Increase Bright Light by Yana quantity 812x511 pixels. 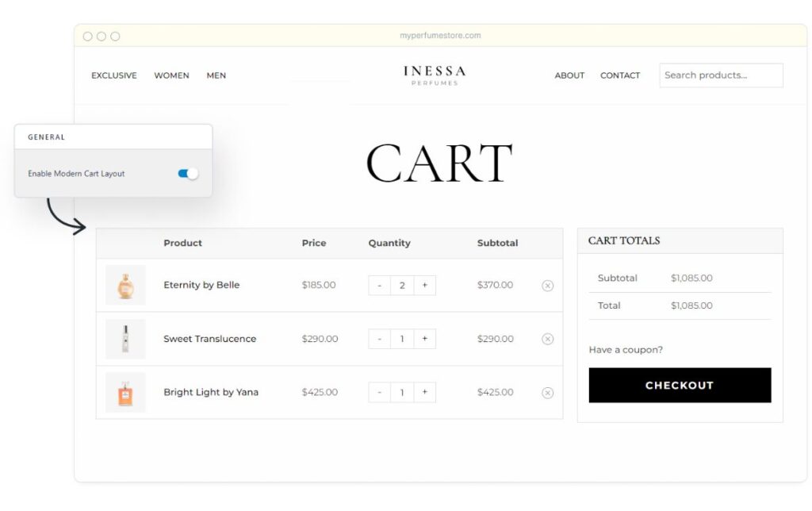[x=424, y=392]
